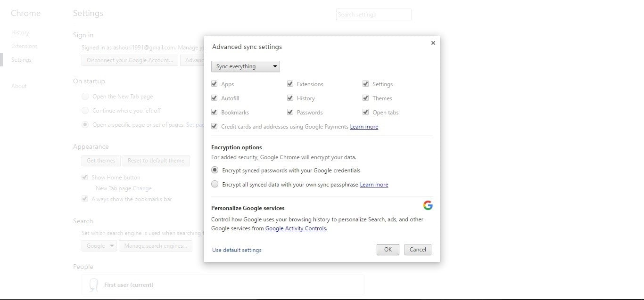This screenshot has height=300, width=644.
Task: Expand the Google search engine dropdown
Action: point(99,246)
